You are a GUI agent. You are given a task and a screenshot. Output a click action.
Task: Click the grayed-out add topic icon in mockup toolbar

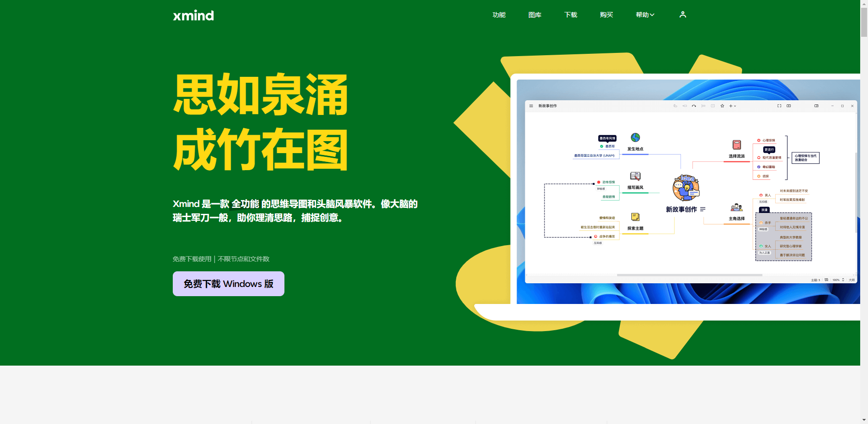coord(675,106)
